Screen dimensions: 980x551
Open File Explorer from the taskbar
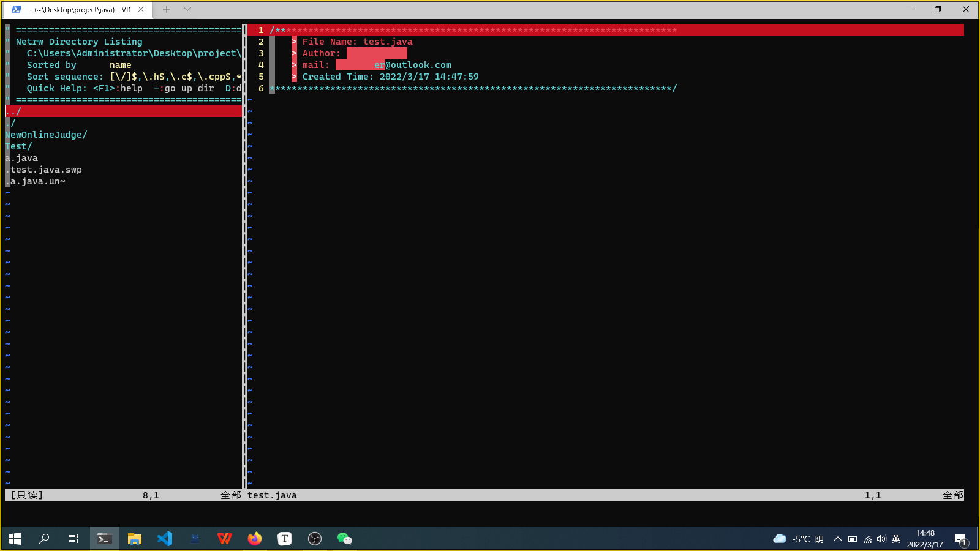pyautogui.click(x=135, y=539)
